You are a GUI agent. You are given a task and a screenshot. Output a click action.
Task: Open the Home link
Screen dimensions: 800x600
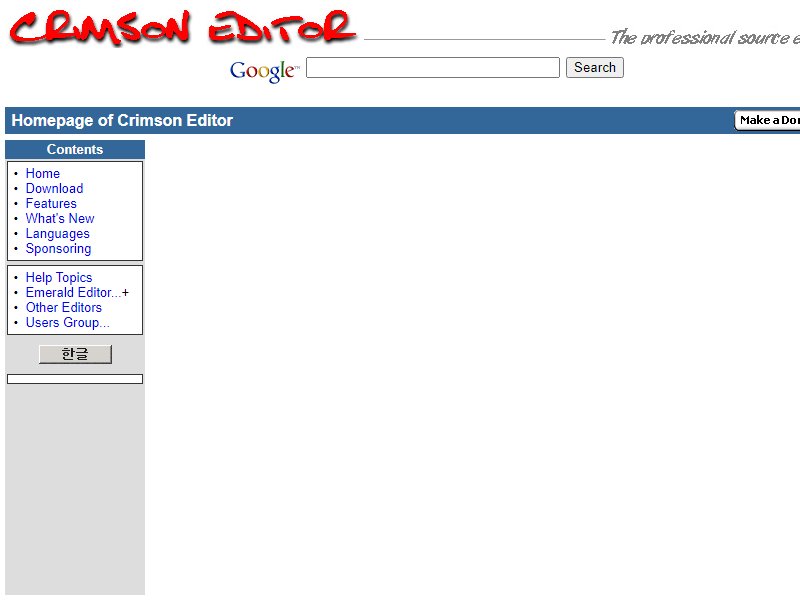coord(43,173)
